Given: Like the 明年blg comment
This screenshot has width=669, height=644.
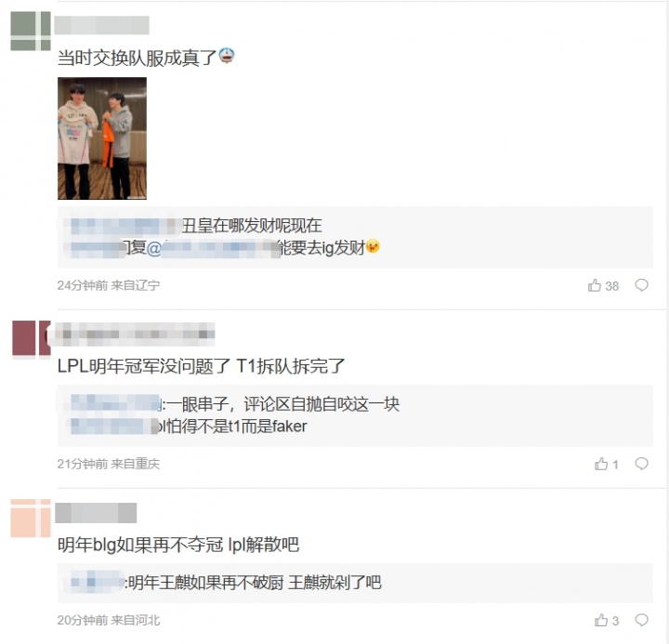Looking at the screenshot, I should point(606,620).
